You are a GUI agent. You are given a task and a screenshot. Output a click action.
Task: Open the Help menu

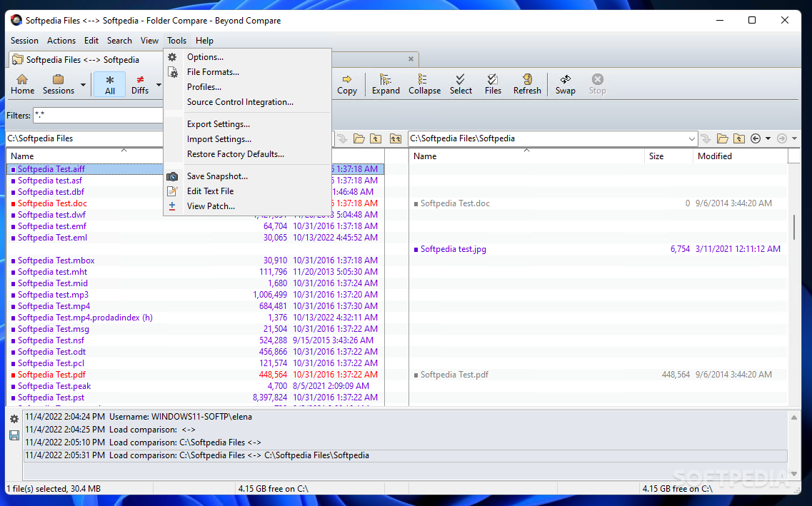204,41
